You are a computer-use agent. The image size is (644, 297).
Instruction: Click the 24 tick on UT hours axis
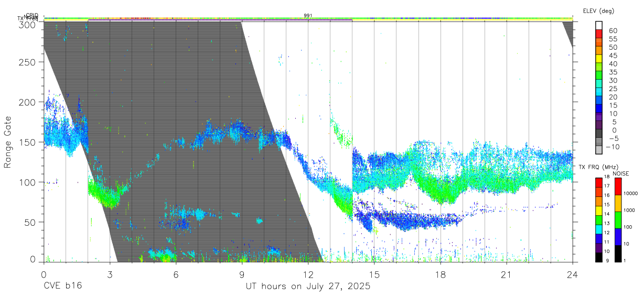coord(572,274)
